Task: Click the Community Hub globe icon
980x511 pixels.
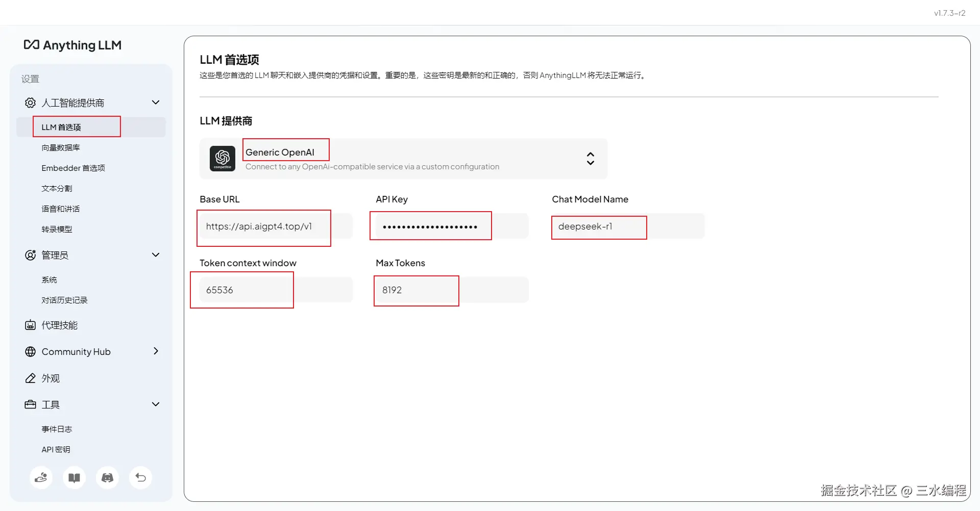Action: pos(31,351)
